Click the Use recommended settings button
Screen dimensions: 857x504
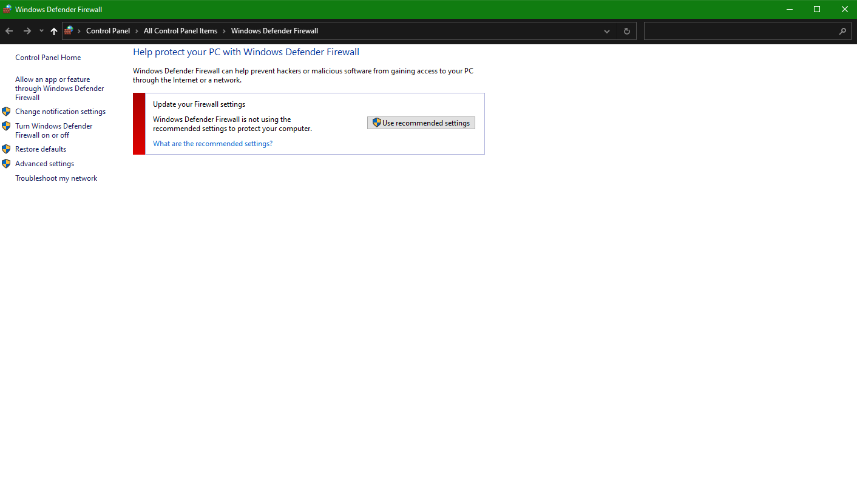[421, 123]
